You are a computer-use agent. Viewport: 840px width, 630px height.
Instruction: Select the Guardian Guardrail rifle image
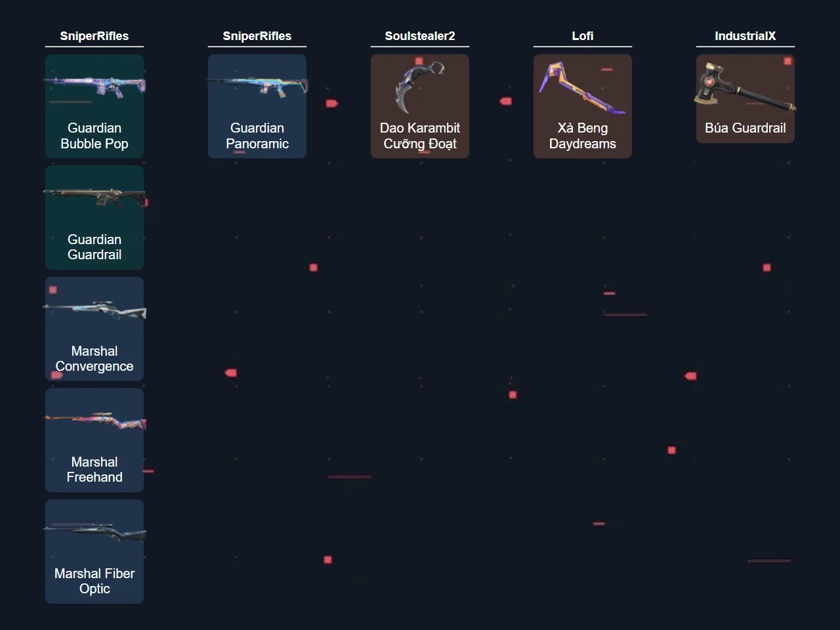pos(94,198)
